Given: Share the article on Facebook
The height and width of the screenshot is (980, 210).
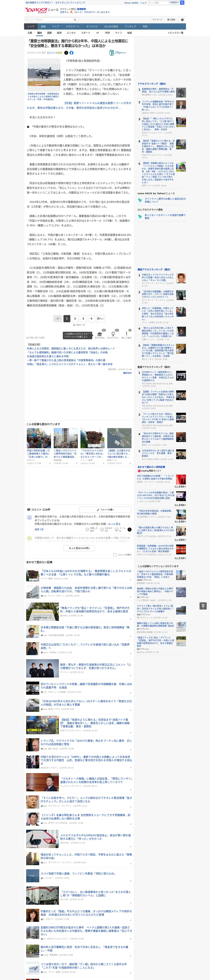Looking at the screenshot, I should point(71,53).
